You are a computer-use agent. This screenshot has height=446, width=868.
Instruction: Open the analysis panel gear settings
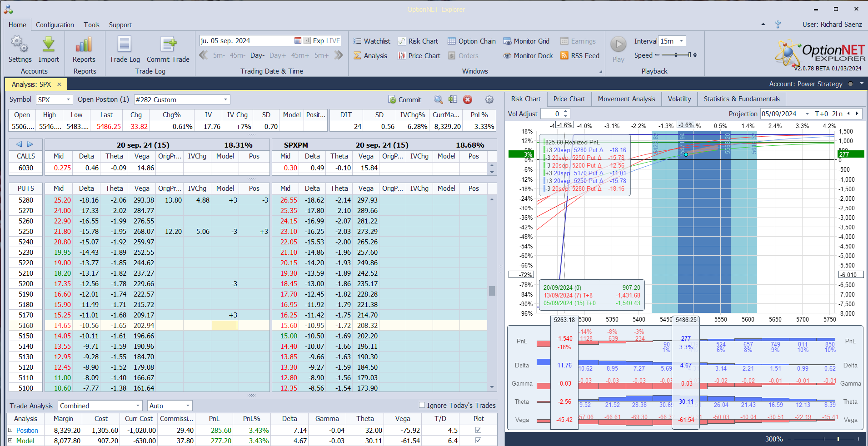489,99
